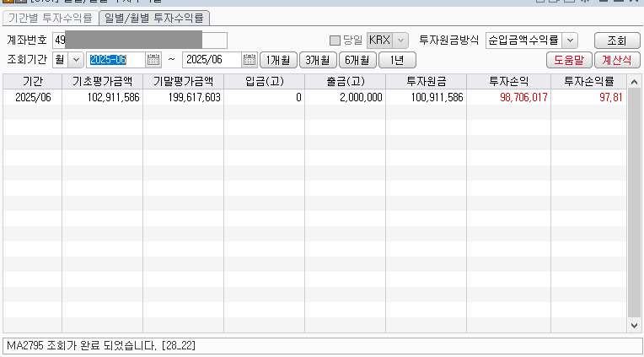
Task: Focus the end date 2025/06 field
Action: click(x=211, y=60)
